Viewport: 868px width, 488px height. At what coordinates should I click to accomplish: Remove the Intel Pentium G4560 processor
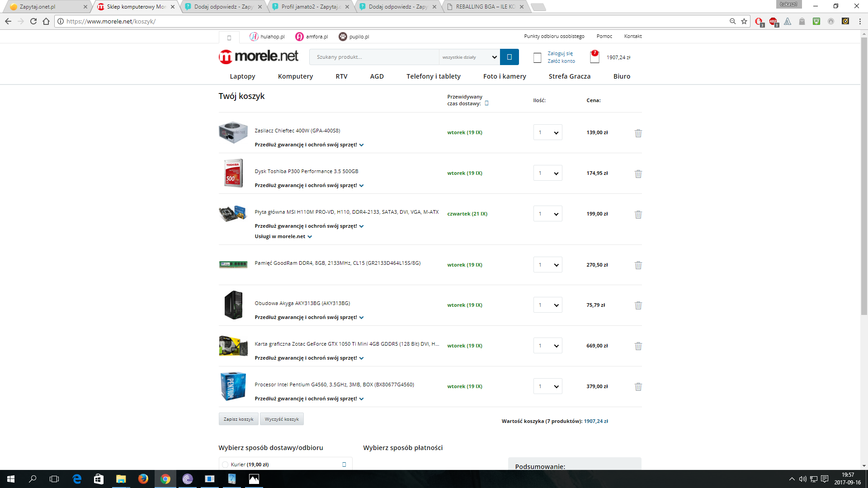638,387
